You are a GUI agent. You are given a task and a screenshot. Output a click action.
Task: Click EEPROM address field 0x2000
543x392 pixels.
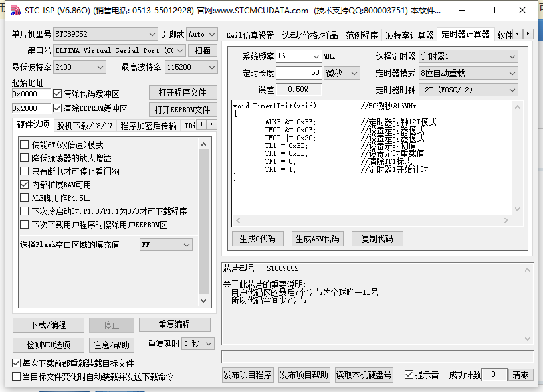pos(31,108)
